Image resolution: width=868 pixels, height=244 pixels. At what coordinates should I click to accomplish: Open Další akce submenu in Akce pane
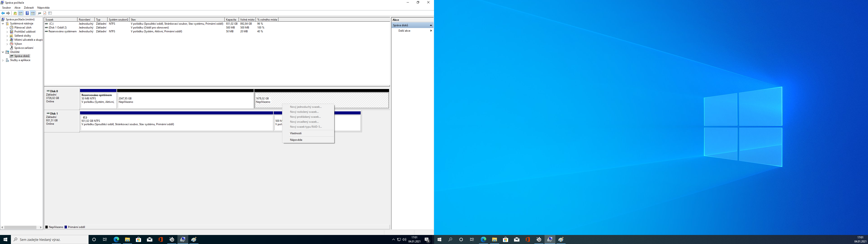[404, 31]
